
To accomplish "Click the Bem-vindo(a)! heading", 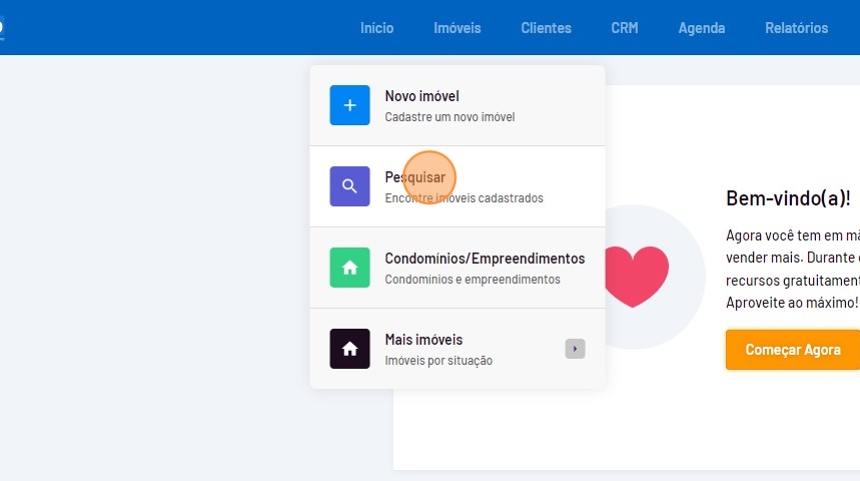I will point(788,198).
